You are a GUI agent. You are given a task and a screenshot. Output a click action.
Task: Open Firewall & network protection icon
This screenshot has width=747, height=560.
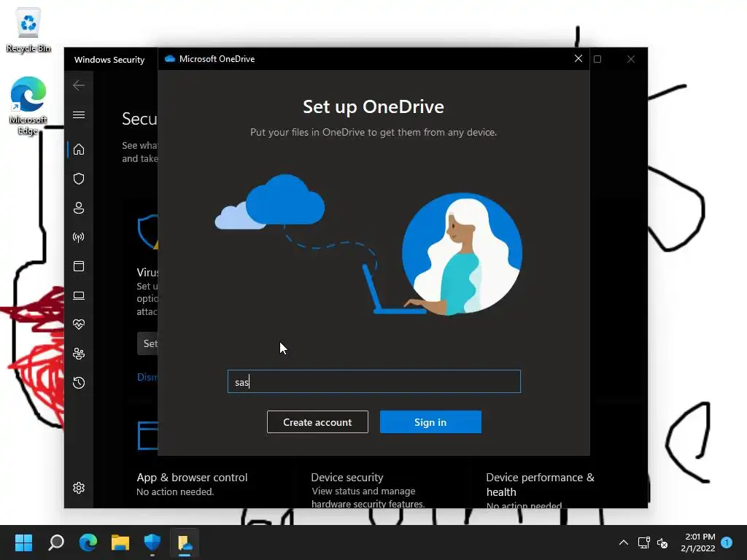tap(79, 237)
